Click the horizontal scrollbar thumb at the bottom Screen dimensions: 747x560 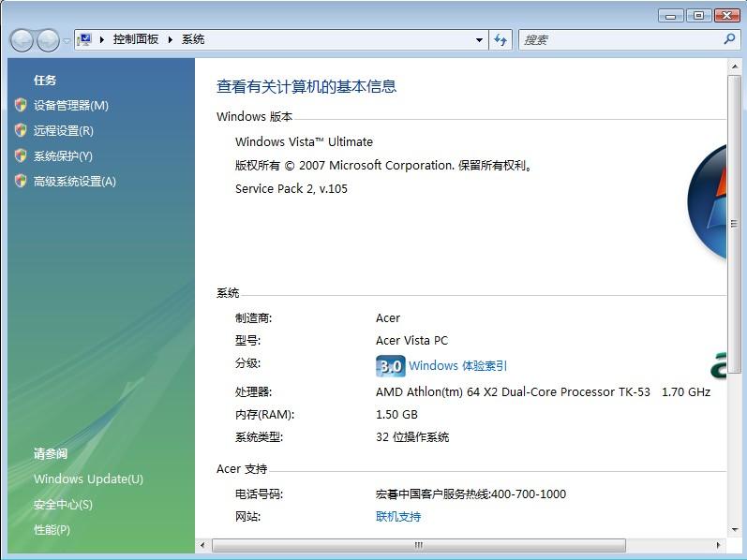[418, 545]
